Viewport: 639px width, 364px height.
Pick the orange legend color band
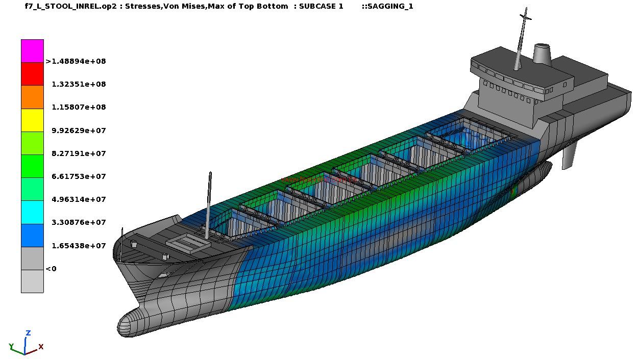click(32, 97)
